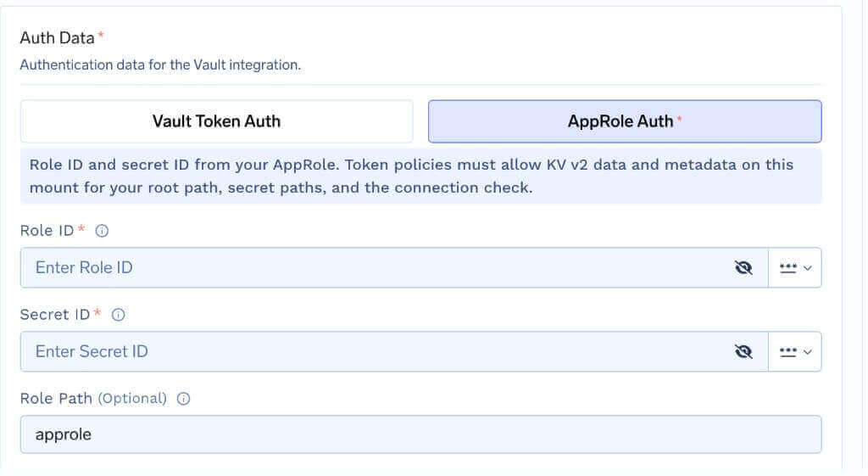Open the Secret ID info tooltip icon
Screen dimensions: 868x476
(118, 316)
